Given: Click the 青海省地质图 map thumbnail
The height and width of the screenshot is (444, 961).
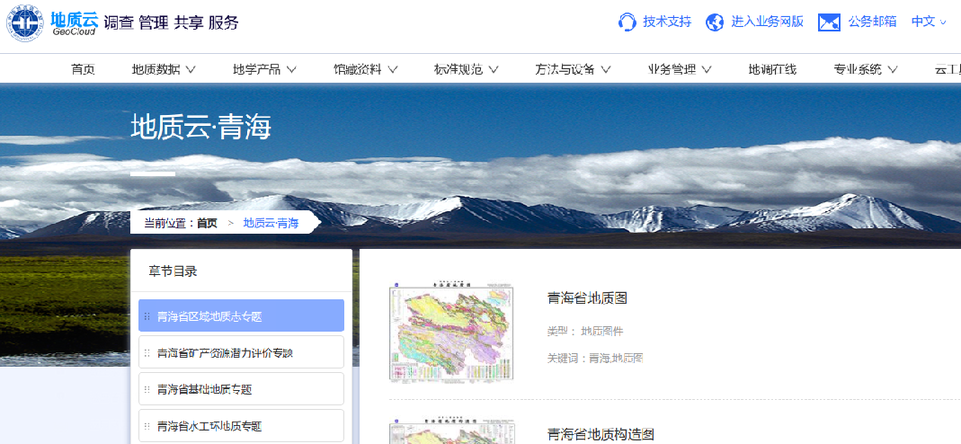Looking at the screenshot, I should tap(452, 333).
